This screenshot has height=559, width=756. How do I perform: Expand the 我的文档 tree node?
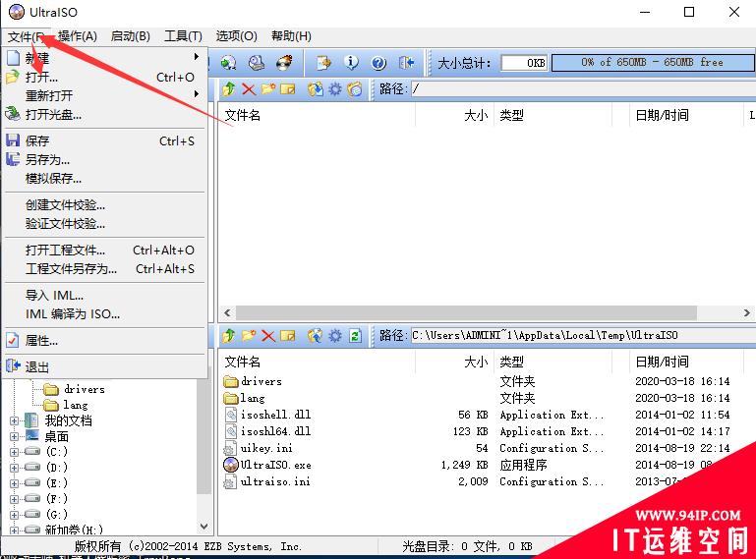pyautogui.click(x=14, y=420)
